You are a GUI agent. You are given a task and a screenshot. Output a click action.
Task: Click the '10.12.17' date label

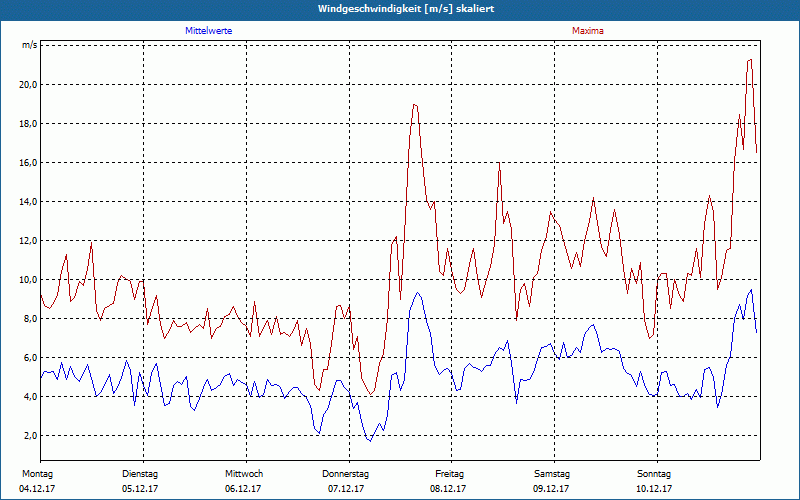pos(654,489)
